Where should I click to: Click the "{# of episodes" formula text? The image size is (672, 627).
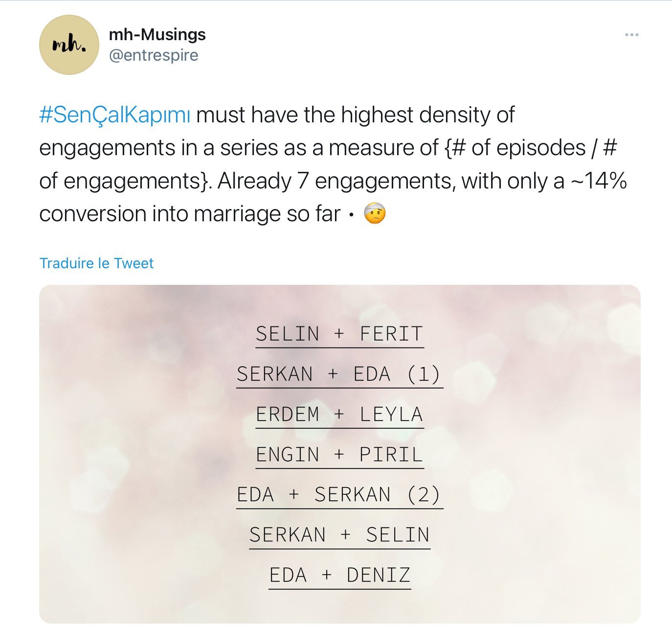pos(515,148)
